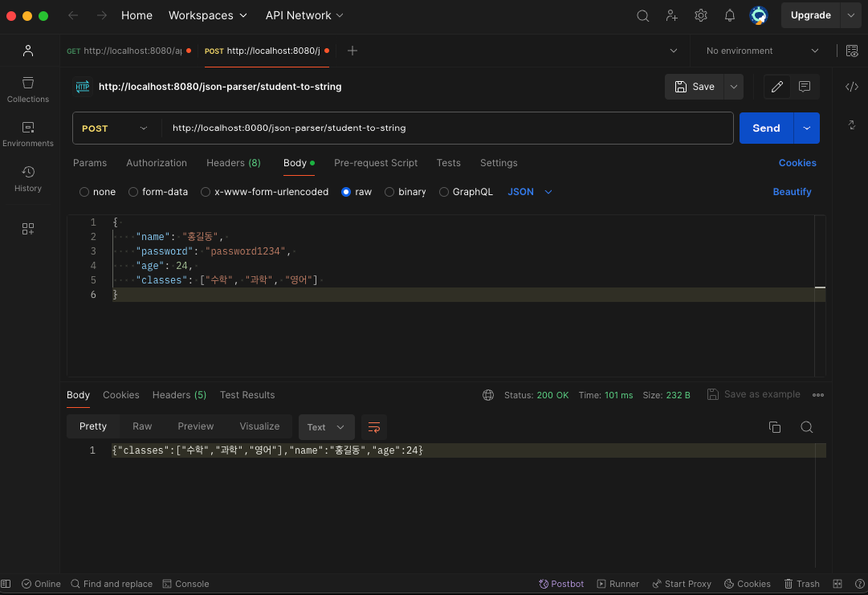Click the Upgrade button
This screenshot has height=595, width=868.
click(x=810, y=15)
